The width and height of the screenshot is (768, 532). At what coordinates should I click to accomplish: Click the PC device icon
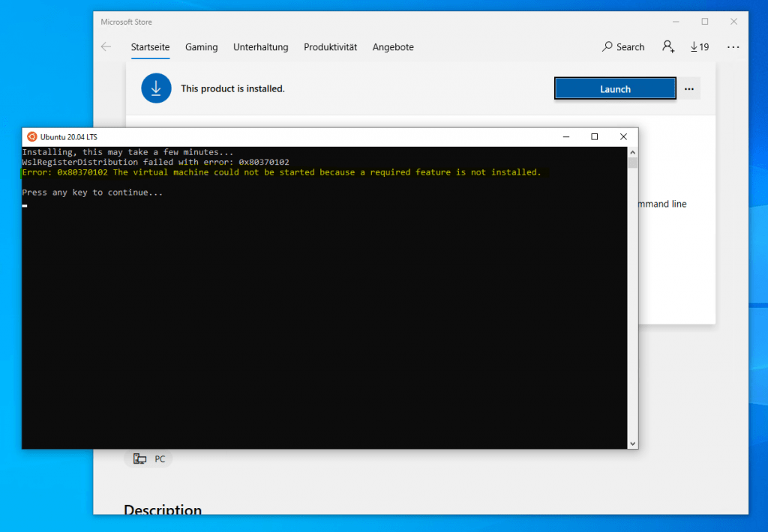click(139, 459)
